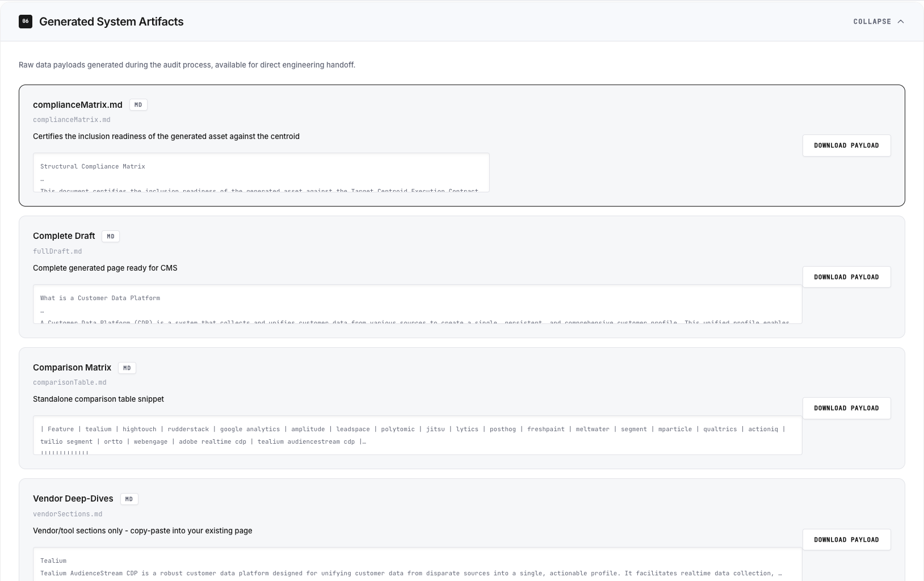Expand the fullDraft.md content preview
Viewport: 924px width, 581px height.
coord(418,305)
